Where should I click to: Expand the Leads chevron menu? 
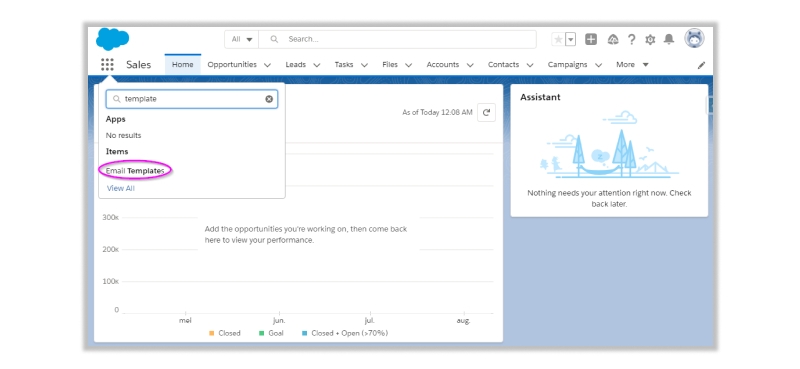point(316,65)
